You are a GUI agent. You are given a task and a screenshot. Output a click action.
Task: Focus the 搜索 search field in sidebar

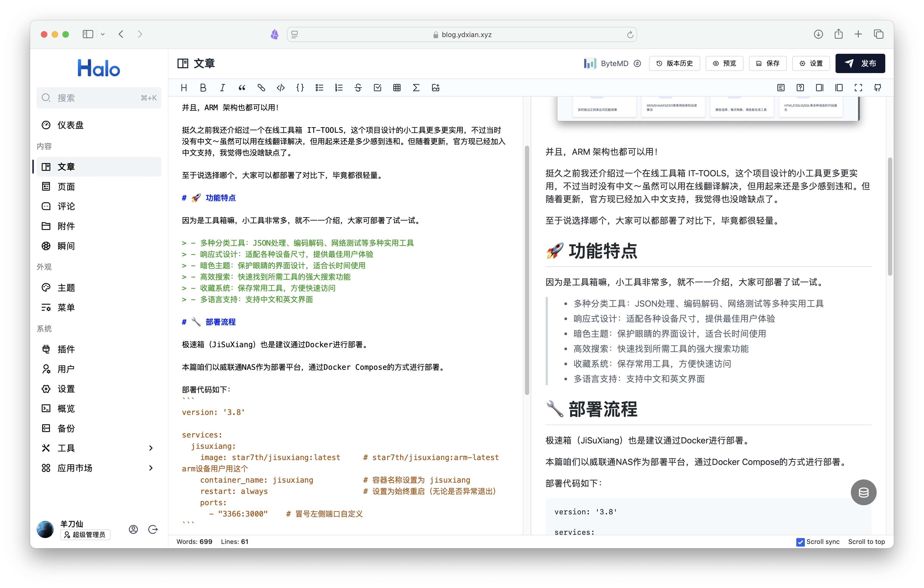click(x=99, y=98)
